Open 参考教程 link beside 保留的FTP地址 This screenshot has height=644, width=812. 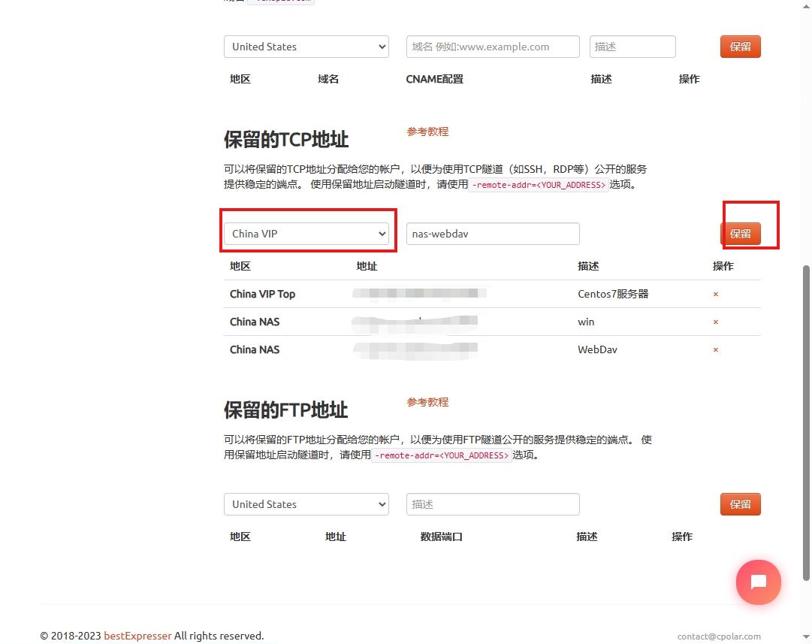[x=427, y=402]
